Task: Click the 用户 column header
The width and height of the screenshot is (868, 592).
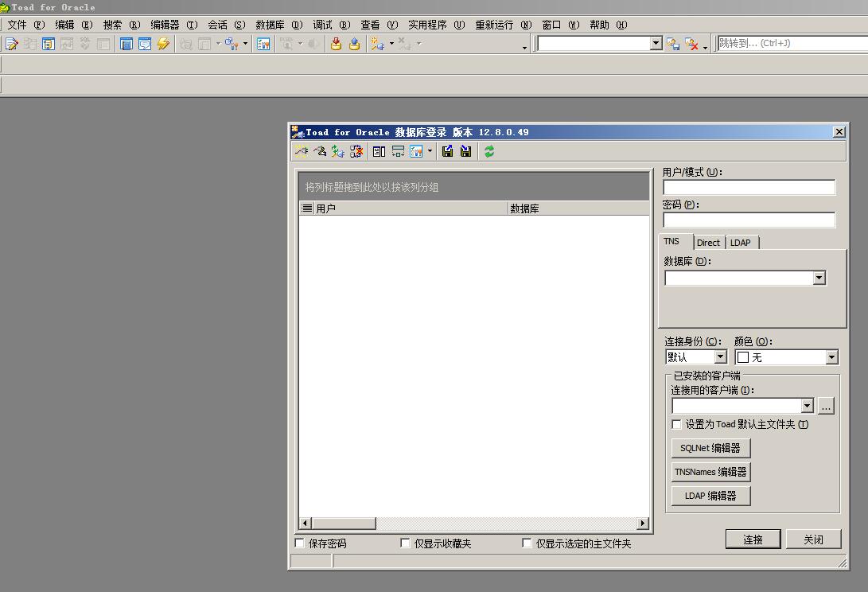Action: [411, 208]
